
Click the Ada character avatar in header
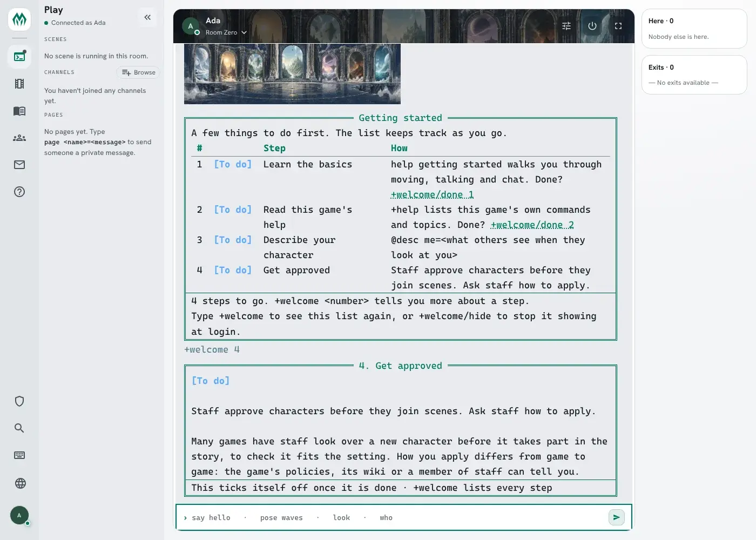point(191,26)
